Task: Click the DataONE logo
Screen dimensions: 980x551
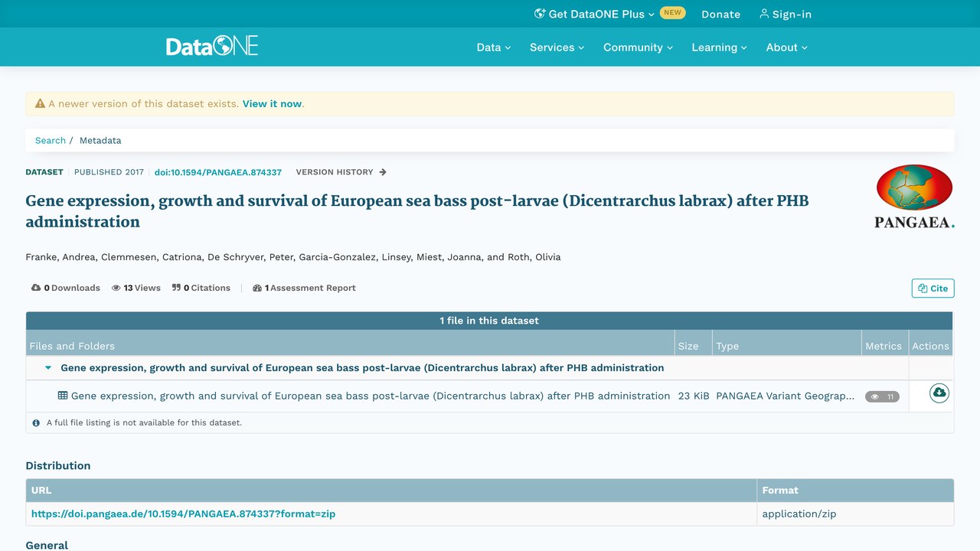Action: click(212, 47)
